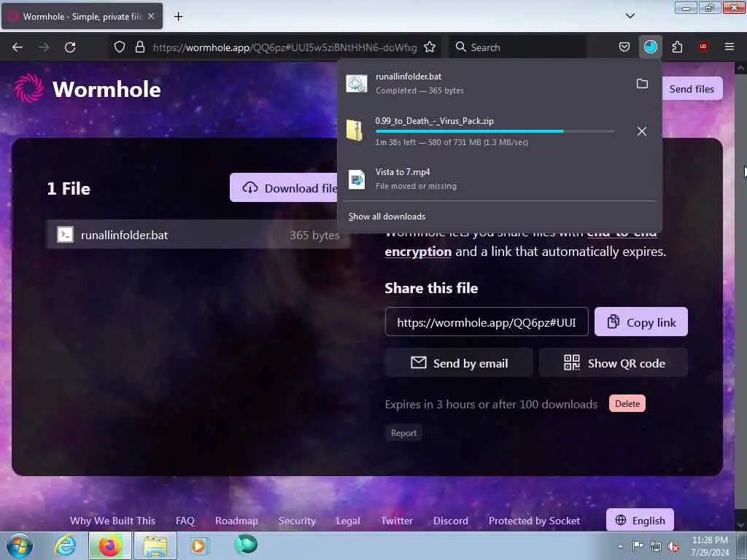
Task: Open the Windows Start menu
Action: [x=20, y=545]
